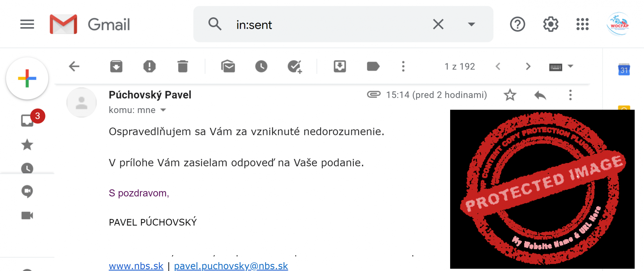Open the Labels tag icon
Viewport: 644px width, 271px height.
(373, 66)
